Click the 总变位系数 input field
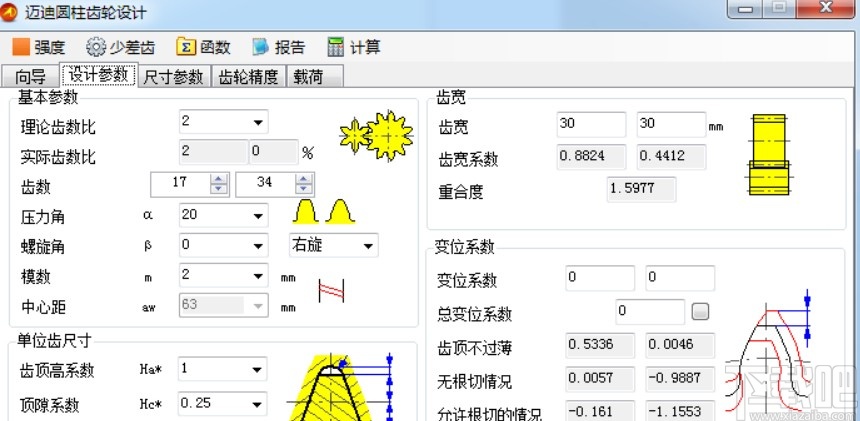860x421 pixels. [650, 311]
